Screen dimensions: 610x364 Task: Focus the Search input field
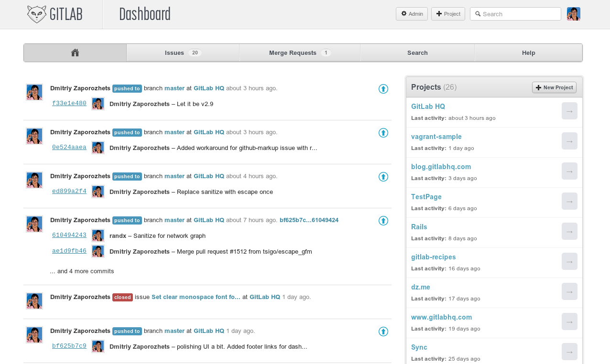pyautogui.click(x=519, y=14)
